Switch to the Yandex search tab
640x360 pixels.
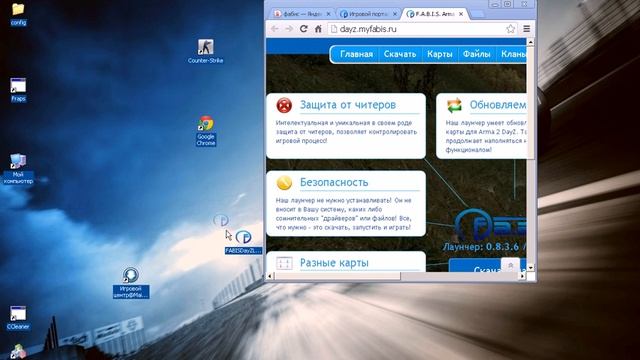[302, 14]
